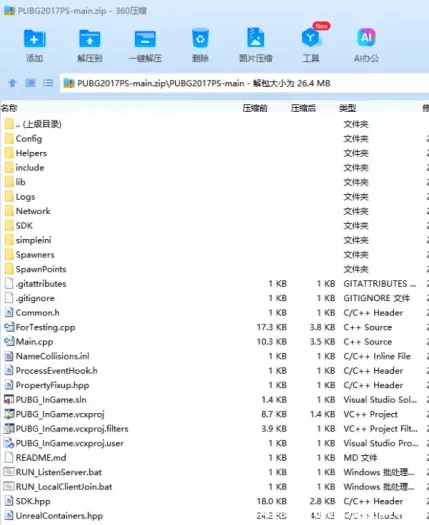
Task: Select the Logs folder icon
Action: point(9,197)
